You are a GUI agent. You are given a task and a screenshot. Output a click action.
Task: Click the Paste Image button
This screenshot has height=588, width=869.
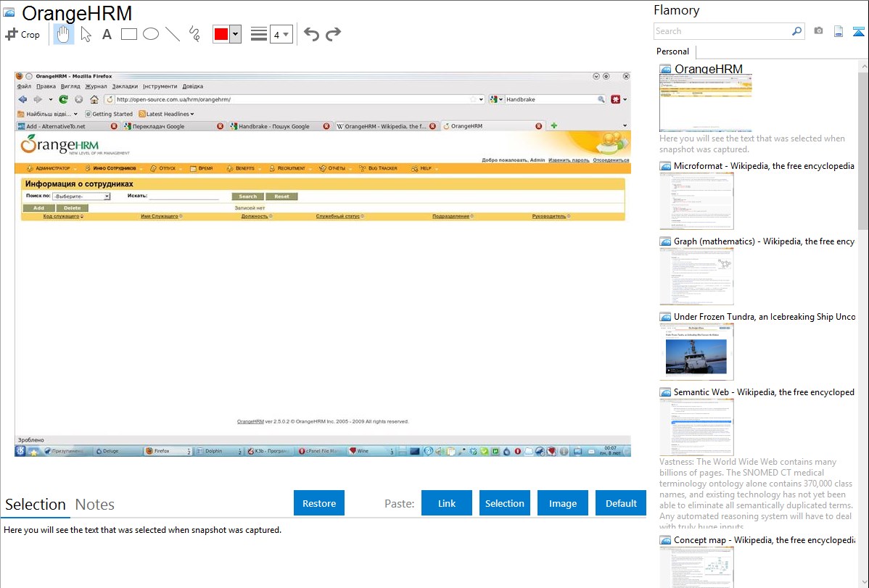562,503
